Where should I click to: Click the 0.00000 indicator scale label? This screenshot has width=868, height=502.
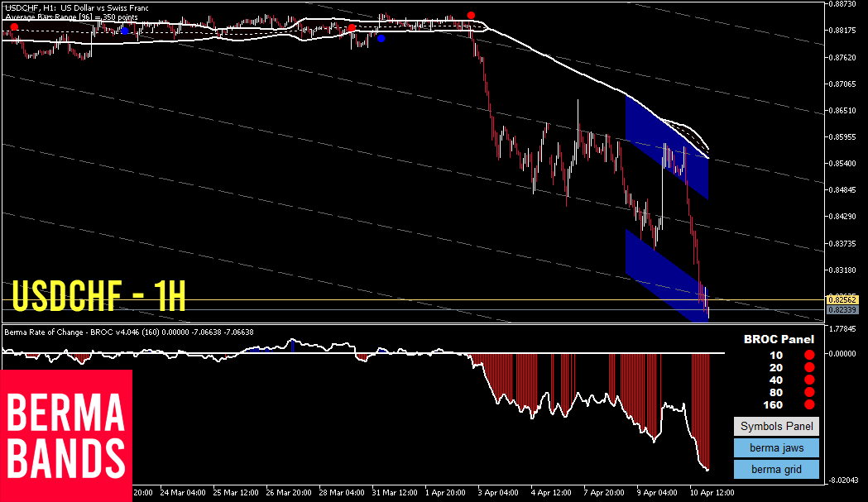point(842,353)
